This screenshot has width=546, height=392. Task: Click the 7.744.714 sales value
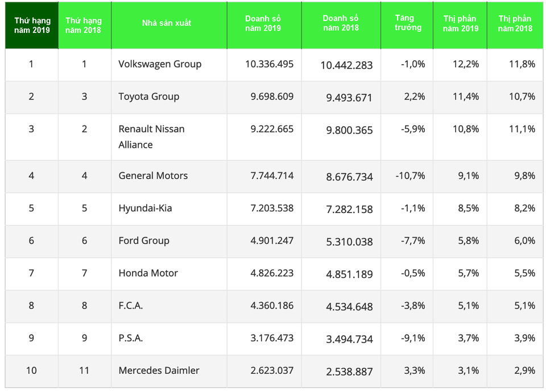[x=272, y=176]
